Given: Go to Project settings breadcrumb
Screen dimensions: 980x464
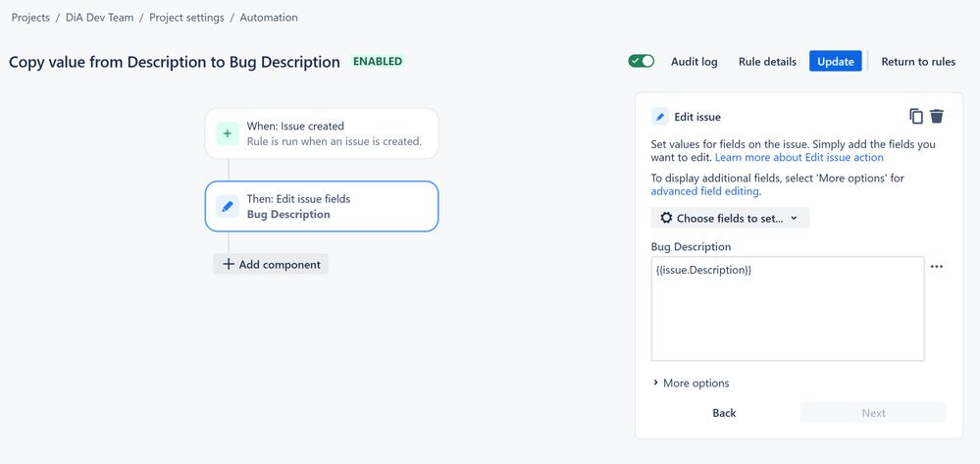Looking at the screenshot, I should (186, 18).
